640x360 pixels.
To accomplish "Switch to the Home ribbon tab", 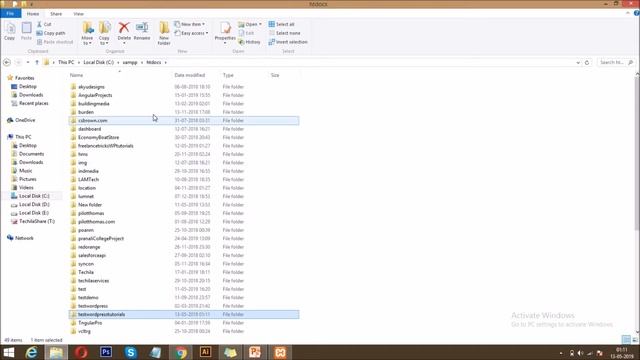I will click(33, 14).
